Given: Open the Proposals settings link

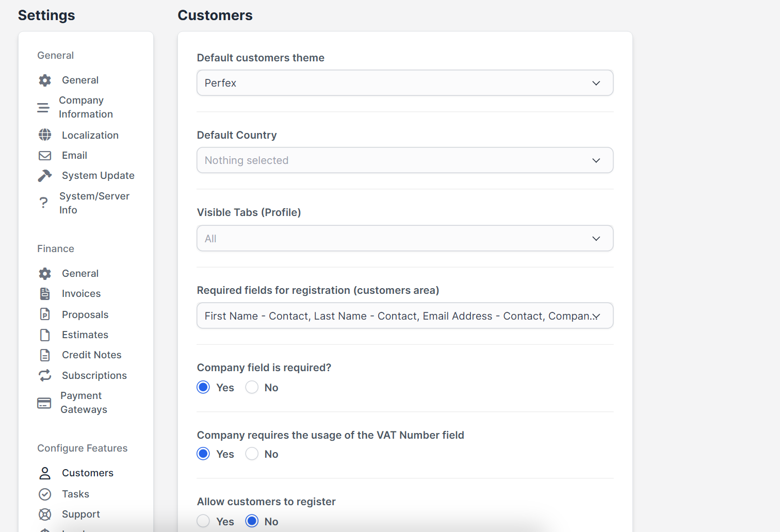Looking at the screenshot, I should 85,314.
